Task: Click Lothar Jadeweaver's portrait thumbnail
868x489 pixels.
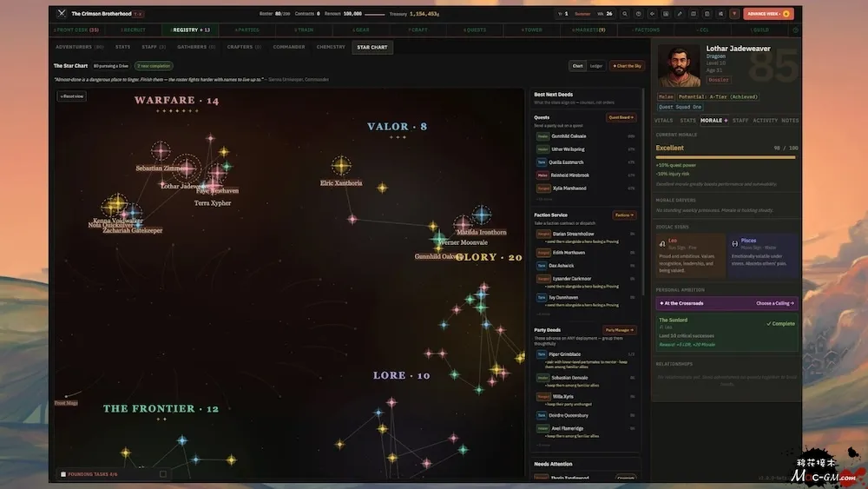Action: pyautogui.click(x=680, y=66)
